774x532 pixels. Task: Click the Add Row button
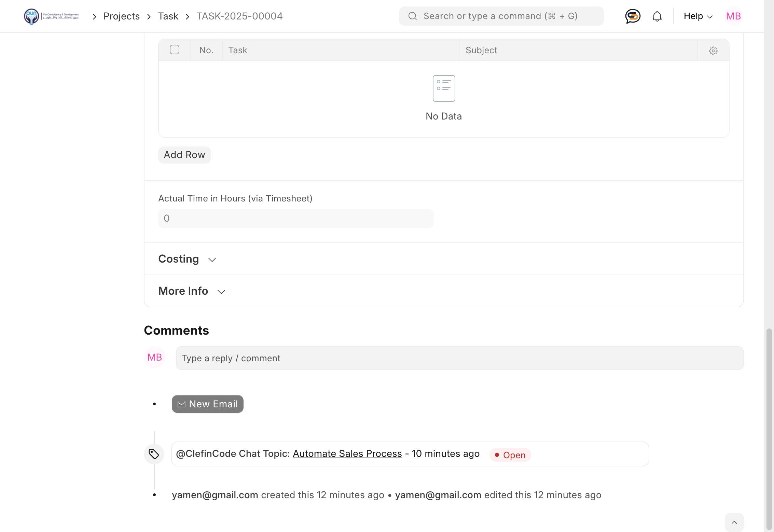click(184, 155)
